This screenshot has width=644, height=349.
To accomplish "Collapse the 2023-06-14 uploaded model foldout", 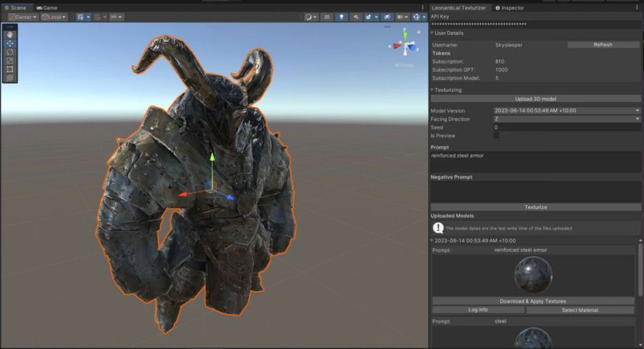I will tap(432, 240).
